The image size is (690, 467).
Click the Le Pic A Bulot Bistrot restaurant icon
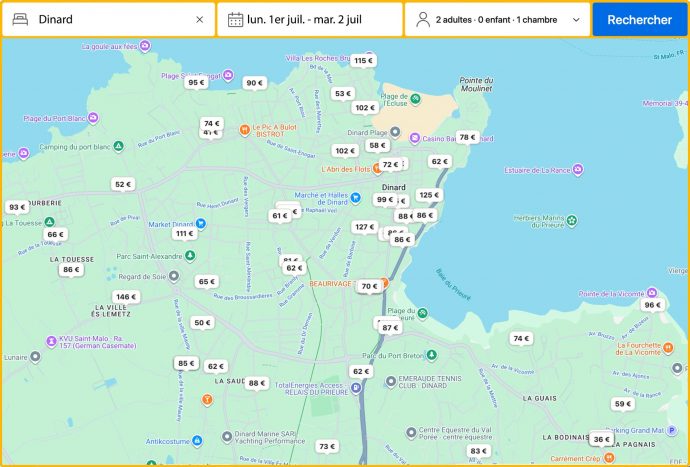click(x=243, y=130)
